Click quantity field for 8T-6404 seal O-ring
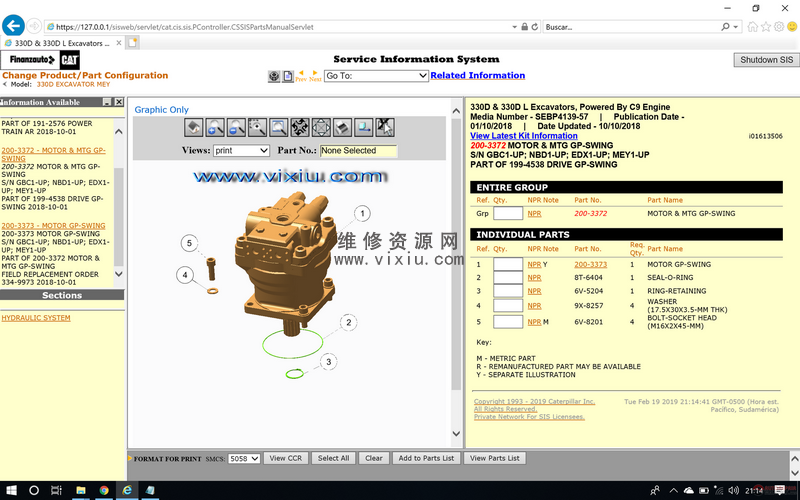 508,278
